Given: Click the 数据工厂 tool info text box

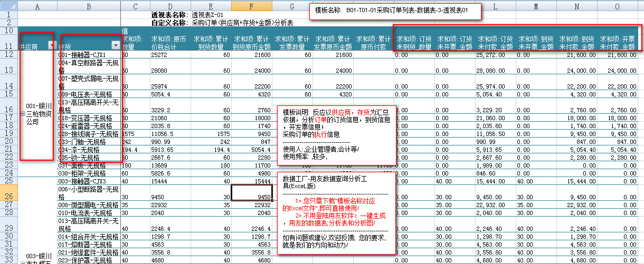Looking at the screenshot, I should click(336, 212).
